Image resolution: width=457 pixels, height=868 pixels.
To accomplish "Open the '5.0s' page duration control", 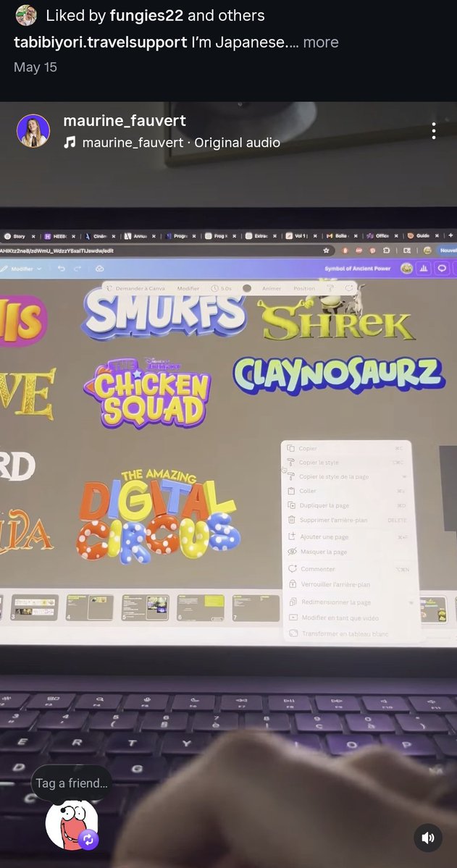I will click(222, 288).
